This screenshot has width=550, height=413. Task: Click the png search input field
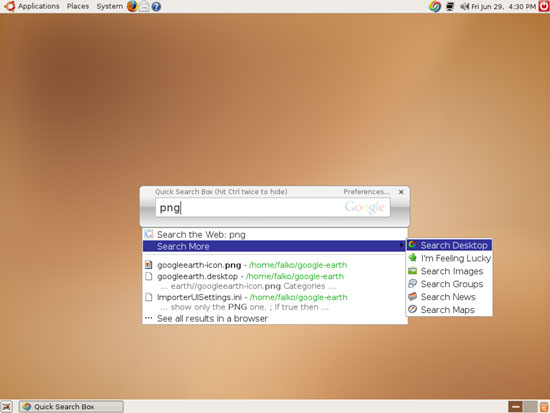point(273,207)
